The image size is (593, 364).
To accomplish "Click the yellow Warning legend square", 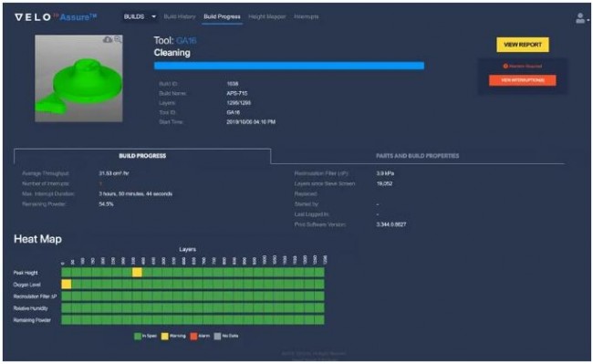I will 164,336.
